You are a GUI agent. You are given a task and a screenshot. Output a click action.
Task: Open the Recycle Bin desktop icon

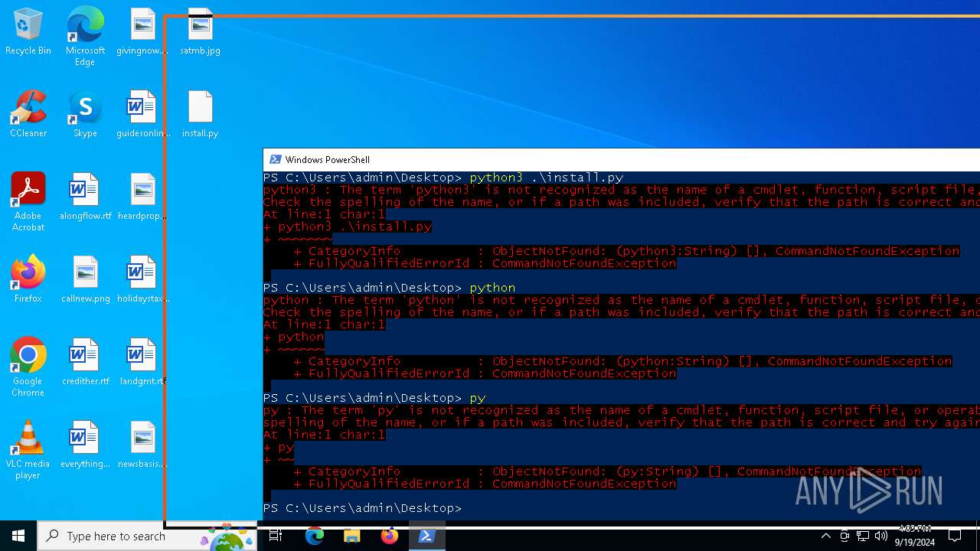click(x=28, y=32)
